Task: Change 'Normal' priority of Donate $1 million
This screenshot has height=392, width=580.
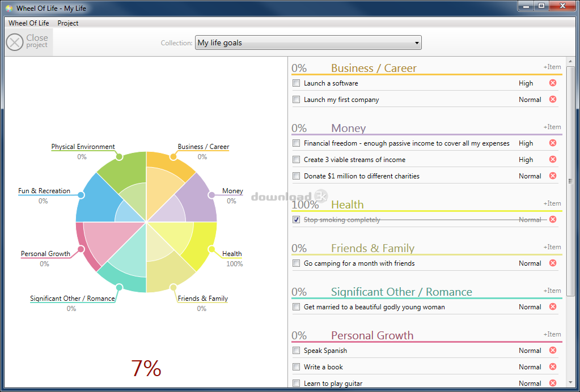Action: pyautogui.click(x=530, y=176)
